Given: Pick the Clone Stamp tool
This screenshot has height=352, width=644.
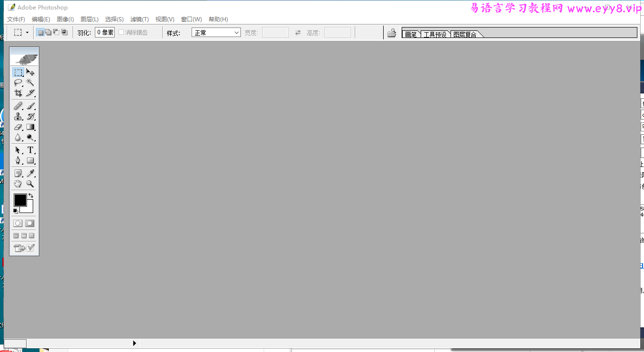Looking at the screenshot, I should [x=18, y=116].
